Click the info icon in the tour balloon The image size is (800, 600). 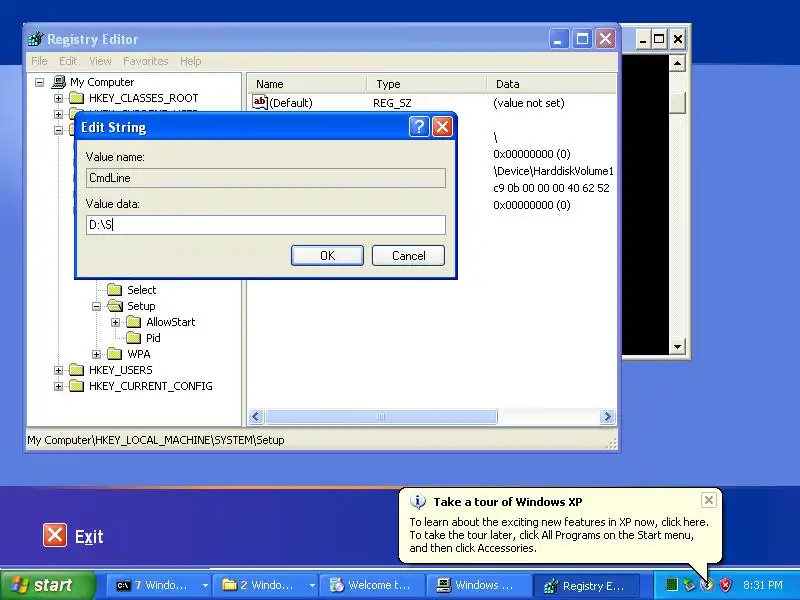click(418, 502)
